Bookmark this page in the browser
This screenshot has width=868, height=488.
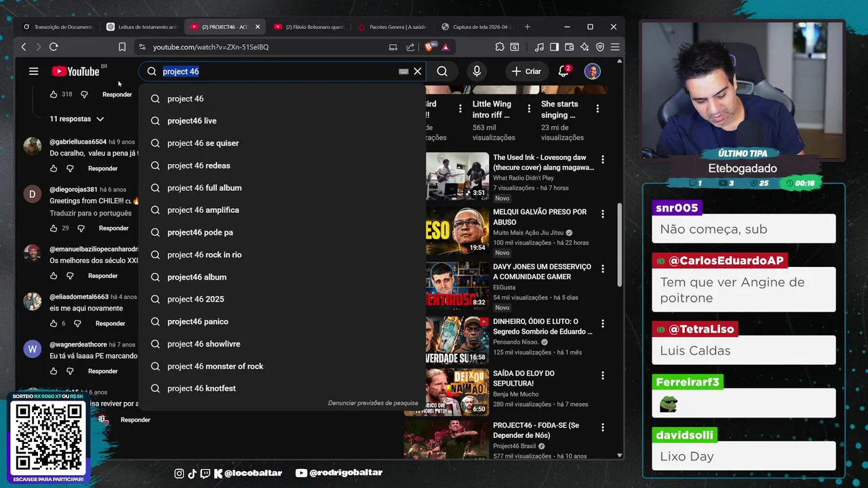pyautogui.click(x=122, y=47)
